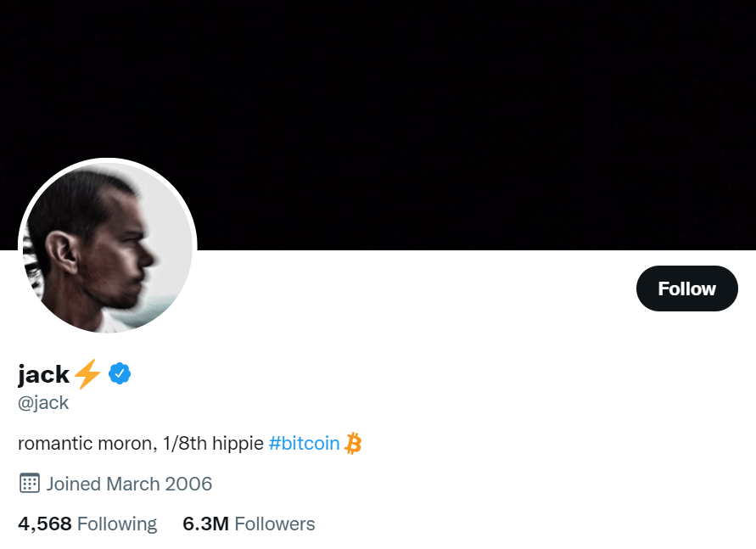The image size is (756, 549).
Task: Open the #bitcoin hashtag link
Action: click(x=305, y=443)
